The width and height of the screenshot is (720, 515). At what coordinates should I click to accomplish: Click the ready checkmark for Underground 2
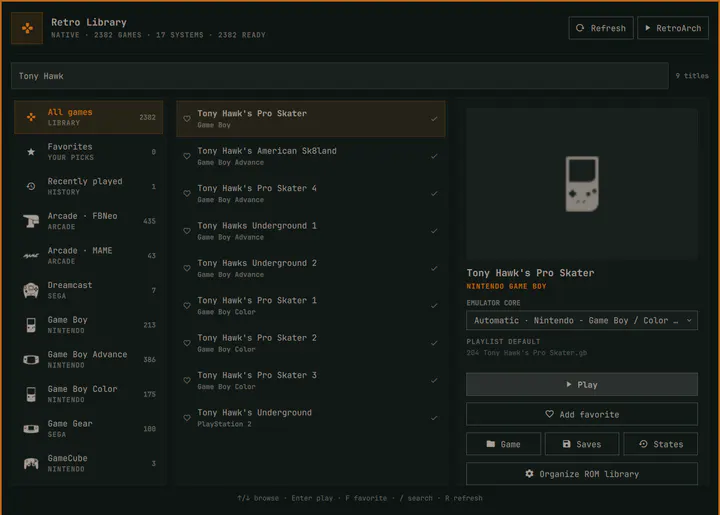pos(434,268)
